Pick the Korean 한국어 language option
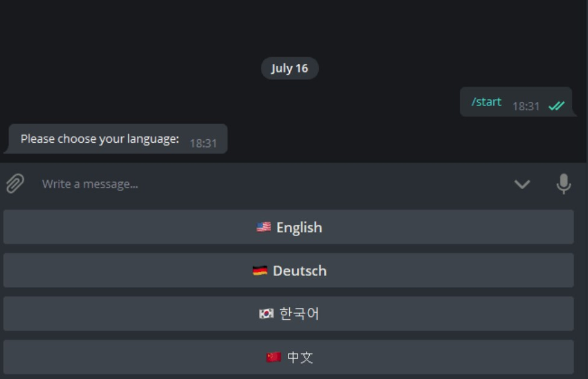This screenshot has width=588, height=379. 289,314
